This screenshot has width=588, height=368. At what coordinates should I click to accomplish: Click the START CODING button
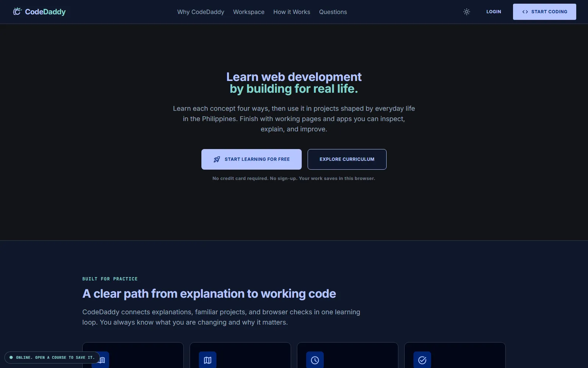click(x=545, y=12)
